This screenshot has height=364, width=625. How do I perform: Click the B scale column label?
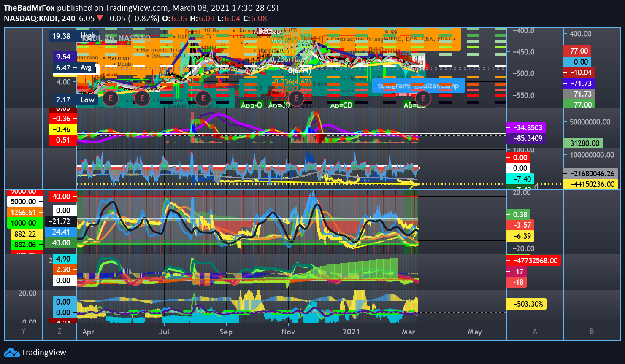tap(592, 332)
